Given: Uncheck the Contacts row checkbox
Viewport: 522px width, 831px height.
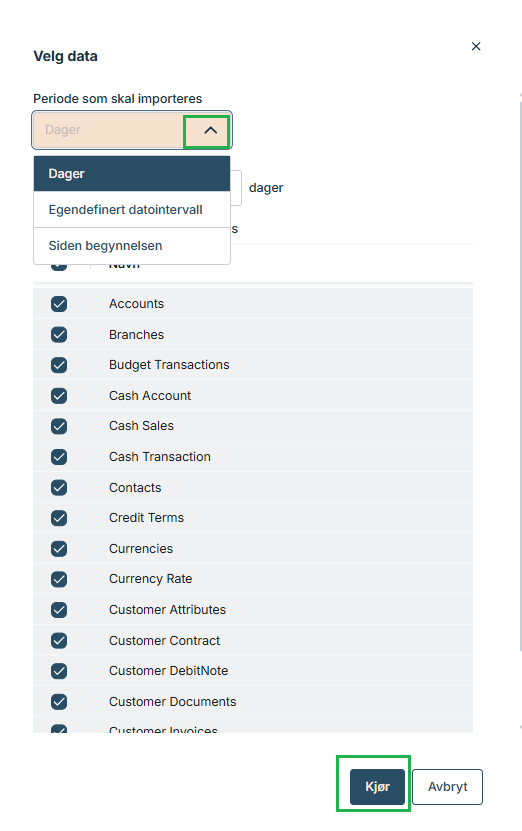Looking at the screenshot, I should point(59,487).
